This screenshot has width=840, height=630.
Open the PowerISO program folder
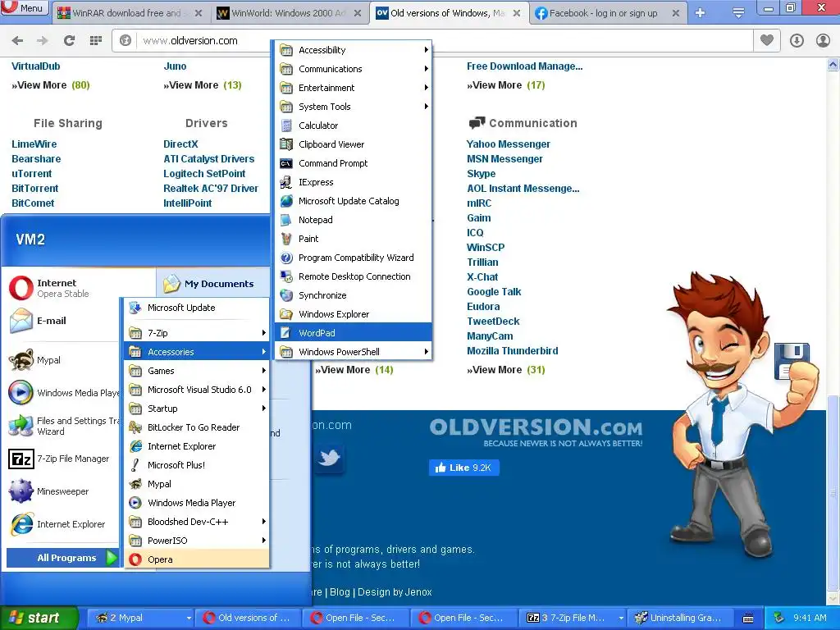tap(197, 541)
